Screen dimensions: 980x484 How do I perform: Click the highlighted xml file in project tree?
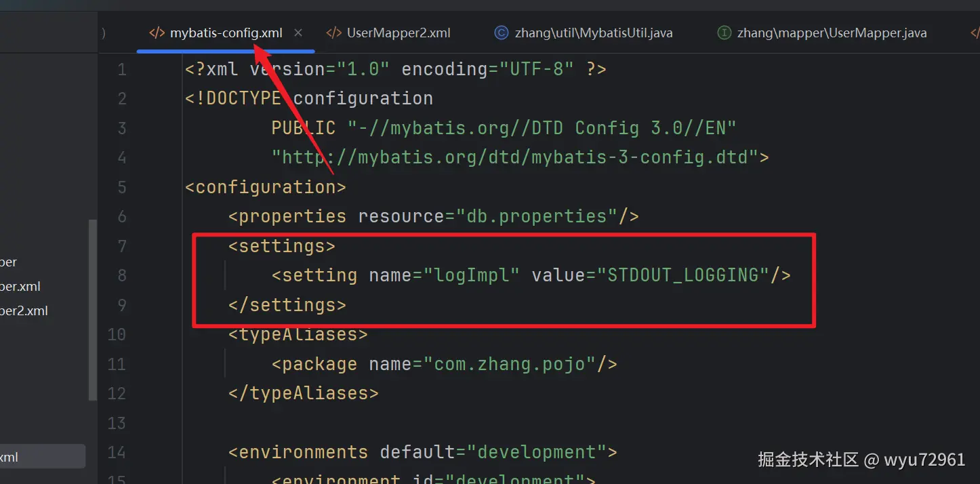click(x=9, y=458)
